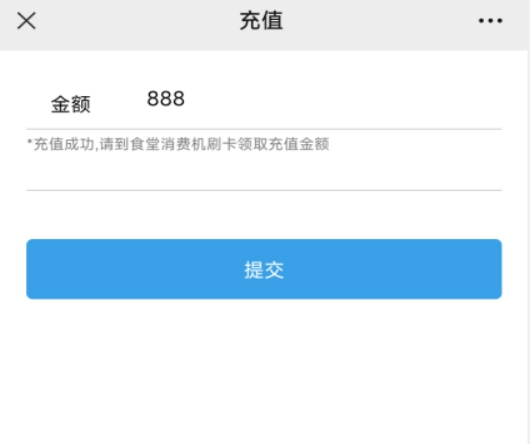The width and height of the screenshot is (530, 444).
Task: Tap the 提交 text on the submit button
Action: click(264, 270)
